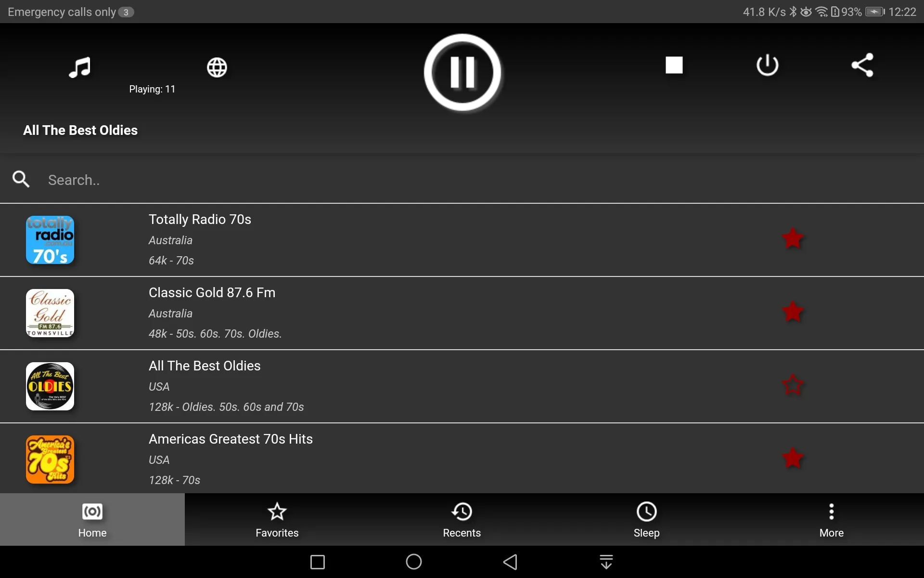
Task: Tap the music note icon for metadata
Action: [x=79, y=66]
